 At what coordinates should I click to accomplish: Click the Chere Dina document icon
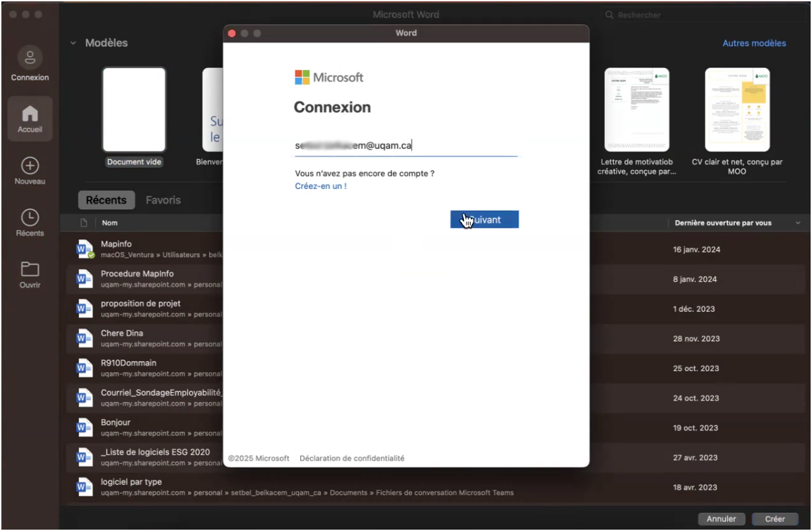coord(84,338)
